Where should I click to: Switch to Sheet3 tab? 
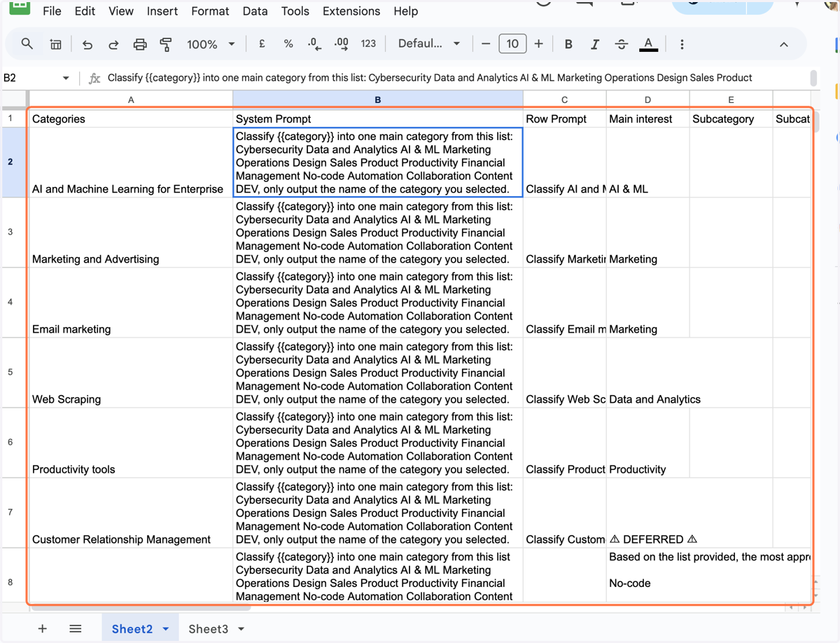point(208,629)
